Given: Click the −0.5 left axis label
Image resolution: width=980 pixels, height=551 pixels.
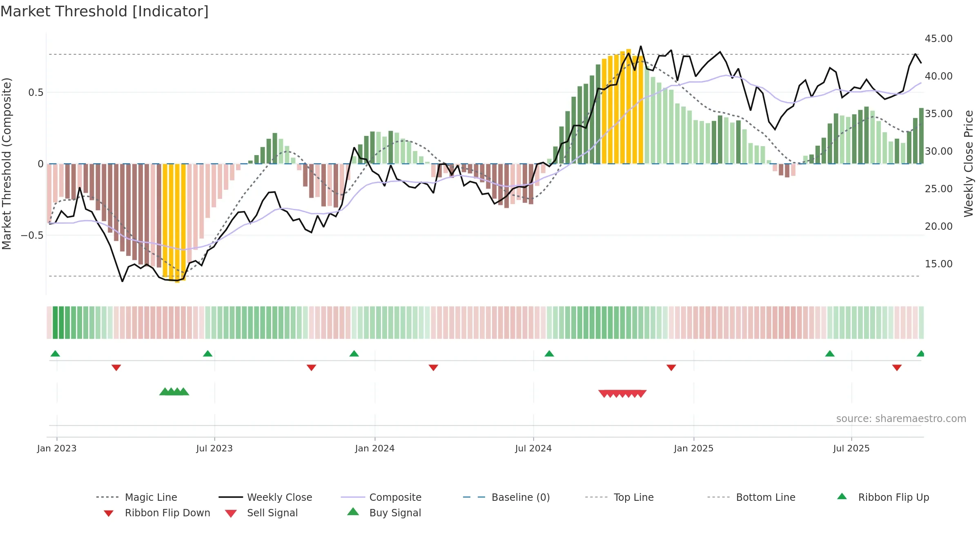Looking at the screenshot, I should [32, 236].
